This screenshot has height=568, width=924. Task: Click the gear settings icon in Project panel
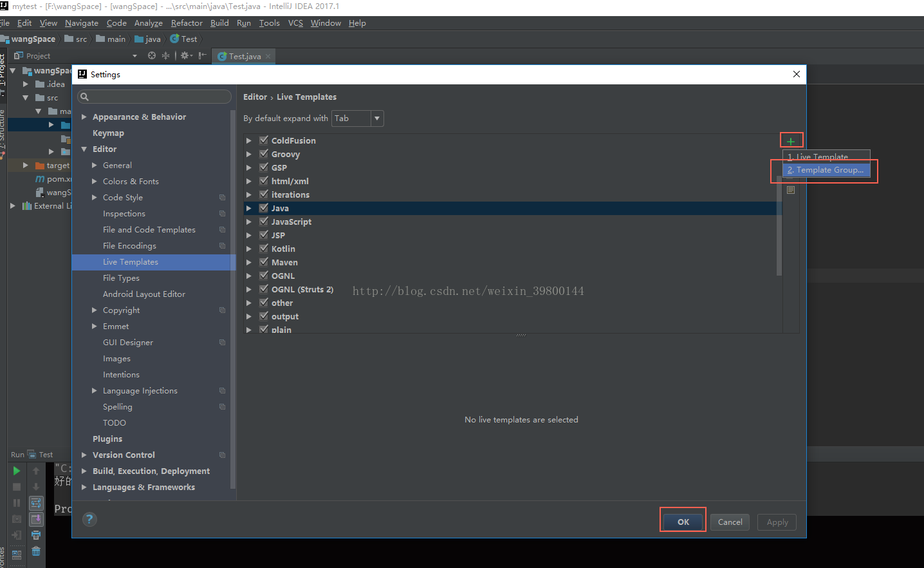click(x=186, y=56)
